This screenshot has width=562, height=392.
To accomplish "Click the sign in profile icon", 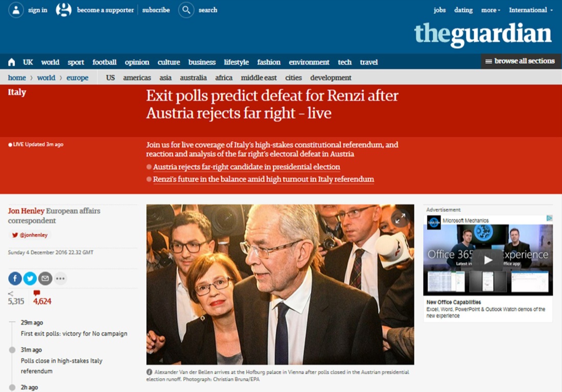I will click(x=16, y=10).
